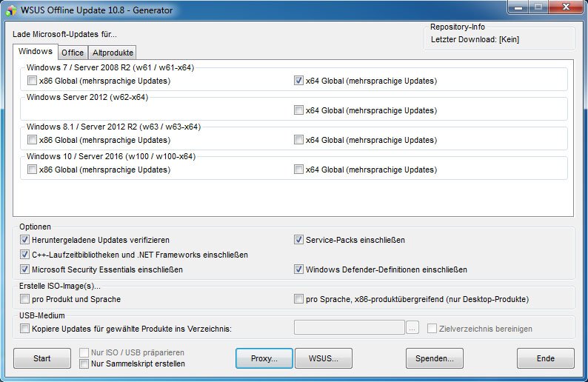Open the WSUS... settings

click(323, 358)
